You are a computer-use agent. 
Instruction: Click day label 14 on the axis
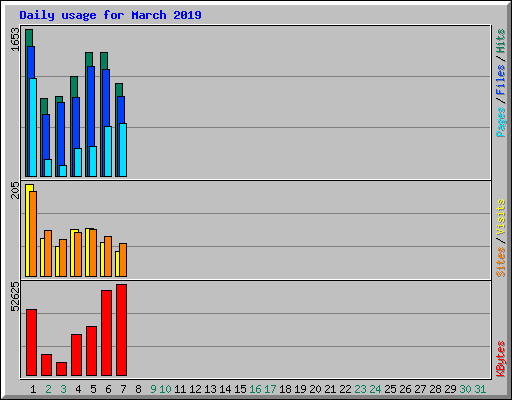(x=225, y=389)
